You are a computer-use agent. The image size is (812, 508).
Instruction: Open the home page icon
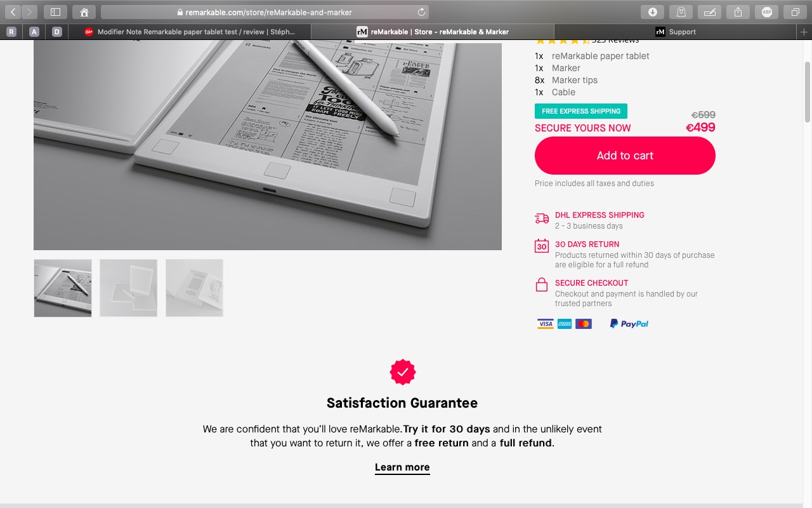84,12
